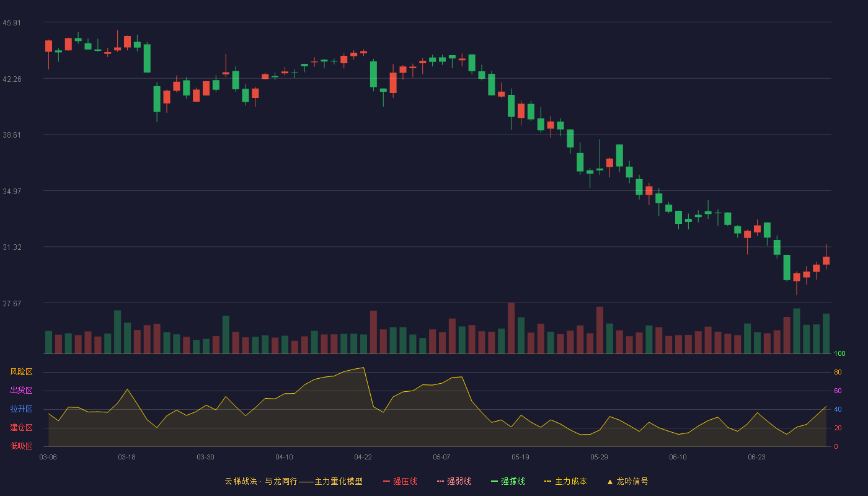This screenshot has width=868, height=496.
Task: Click the green 100 indicator scale label
Action: coord(839,354)
